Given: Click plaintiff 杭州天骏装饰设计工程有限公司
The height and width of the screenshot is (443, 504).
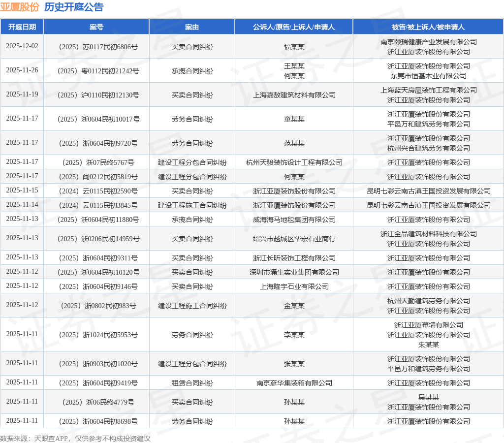Looking at the screenshot, I should [x=294, y=162].
